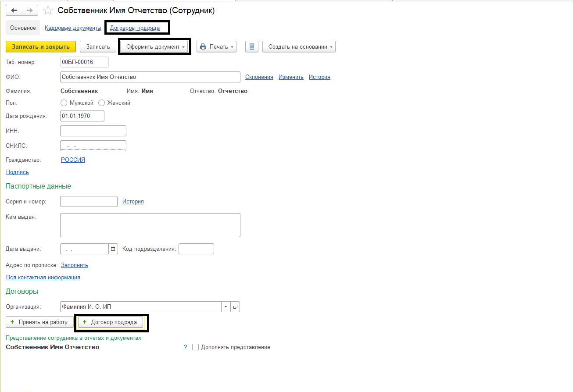Screen dimensions: 573x392
Task: Focus the Таб. номер field
Action: click(84, 62)
